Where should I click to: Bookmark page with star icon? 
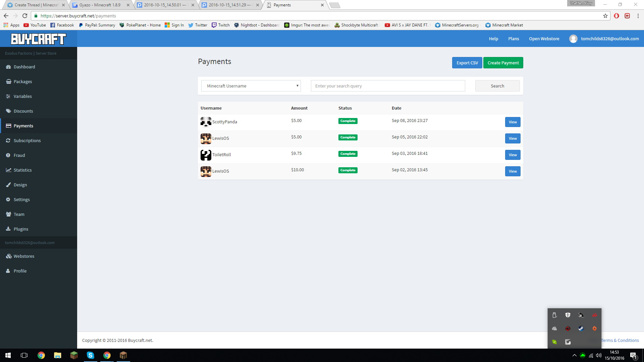(605, 16)
